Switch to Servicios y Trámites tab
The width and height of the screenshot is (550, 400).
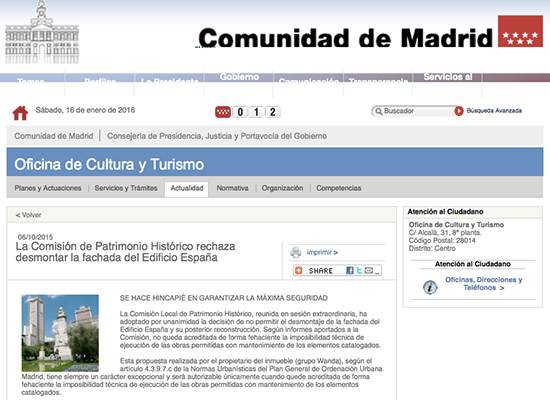pos(126,188)
